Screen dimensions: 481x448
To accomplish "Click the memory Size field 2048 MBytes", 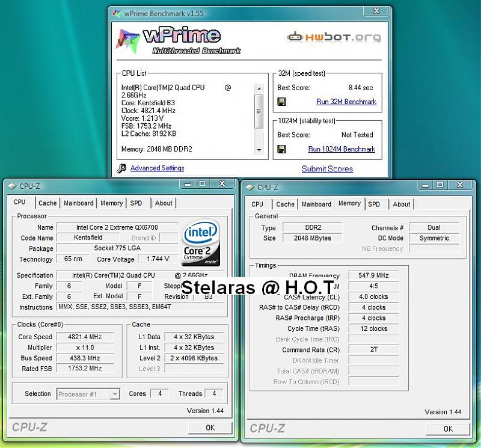I will 313,238.
